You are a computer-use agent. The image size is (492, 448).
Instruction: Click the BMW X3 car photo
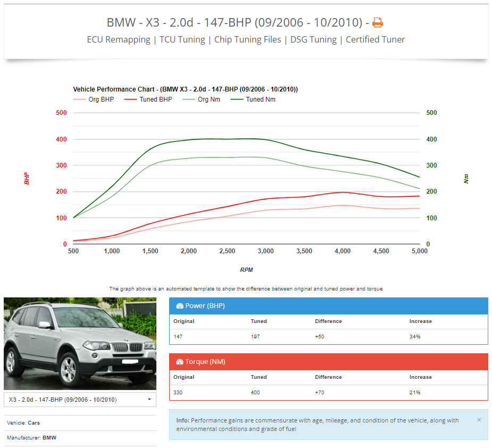(x=80, y=343)
